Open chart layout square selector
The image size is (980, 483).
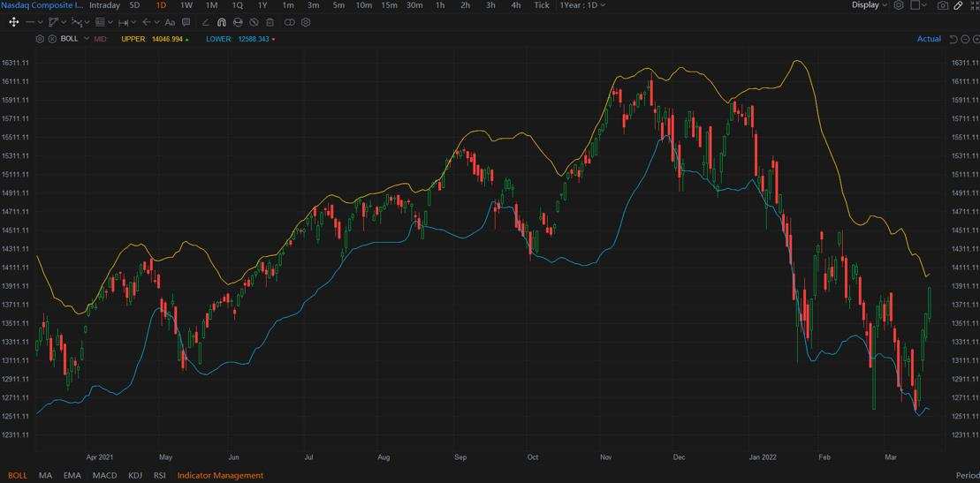point(915,5)
